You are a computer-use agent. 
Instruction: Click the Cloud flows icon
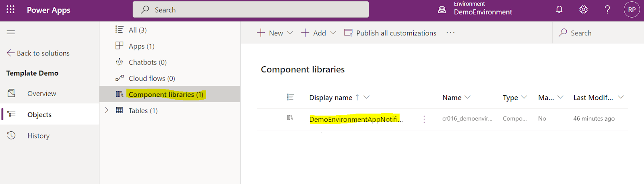(119, 78)
